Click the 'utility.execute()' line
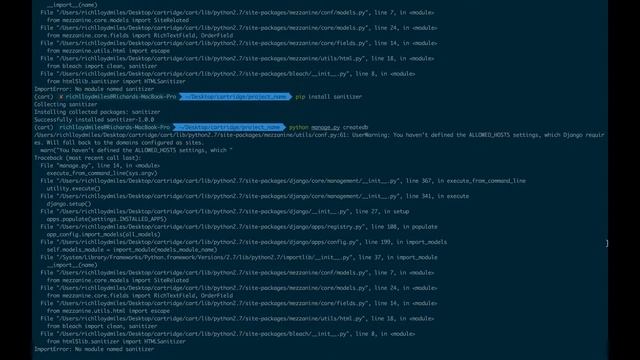The width and height of the screenshot is (640, 360). (73, 189)
